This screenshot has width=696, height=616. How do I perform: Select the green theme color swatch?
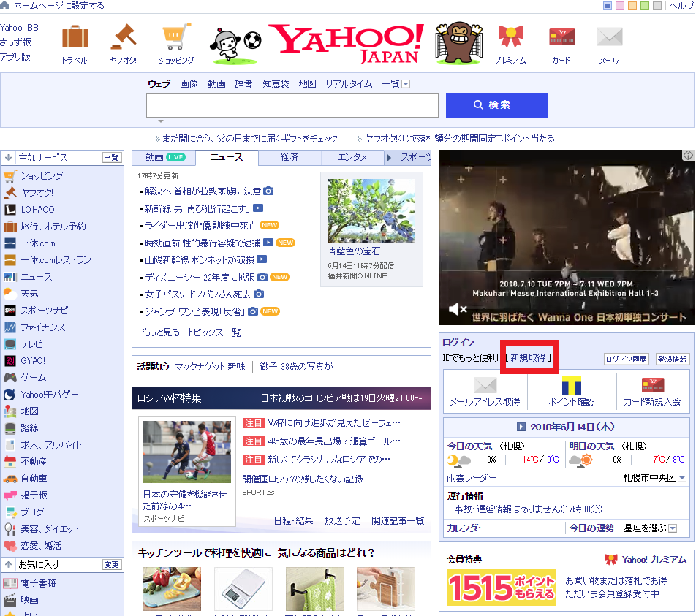point(645,6)
